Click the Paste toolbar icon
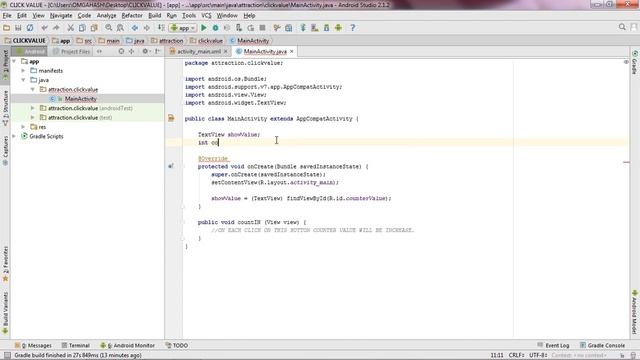 coord(94,28)
